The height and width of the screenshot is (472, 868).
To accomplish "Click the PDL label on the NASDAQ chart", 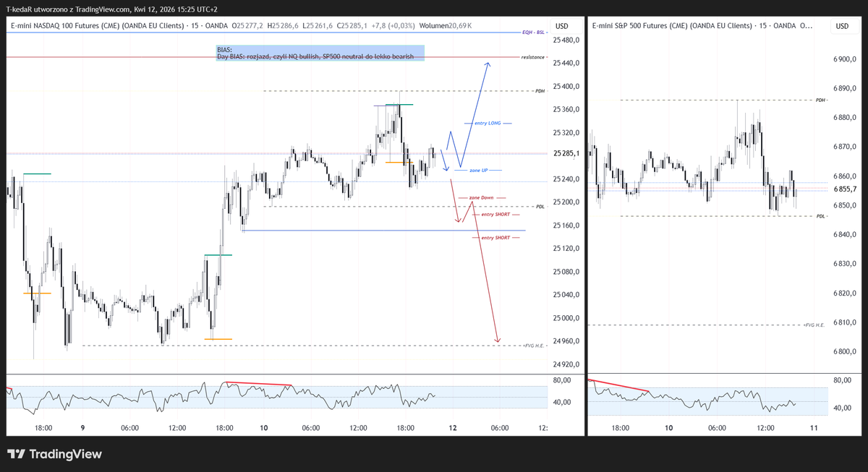I will (540, 207).
